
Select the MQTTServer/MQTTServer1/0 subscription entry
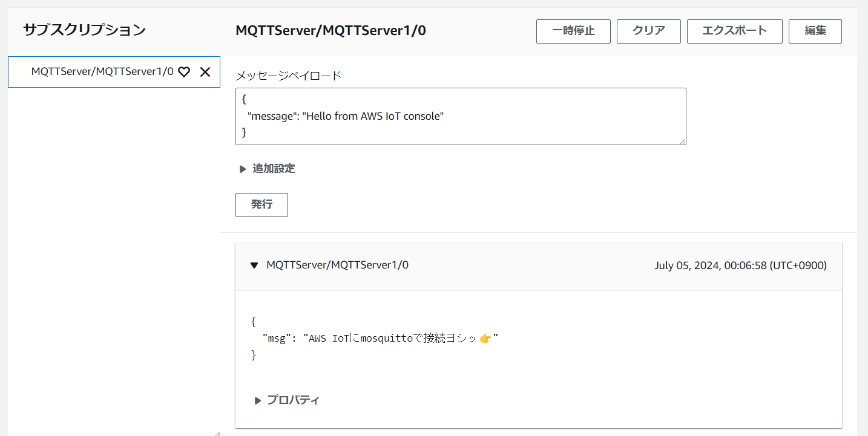click(x=114, y=72)
